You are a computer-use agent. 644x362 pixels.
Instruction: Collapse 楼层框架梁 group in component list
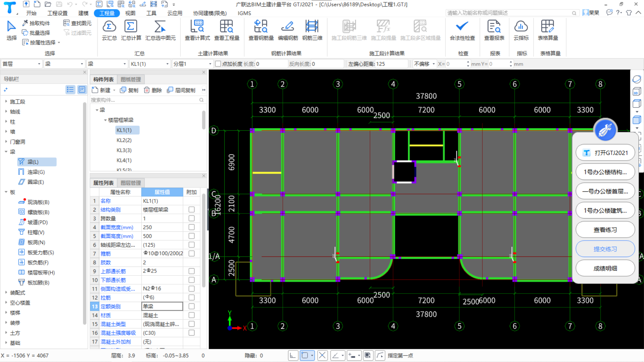click(105, 120)
